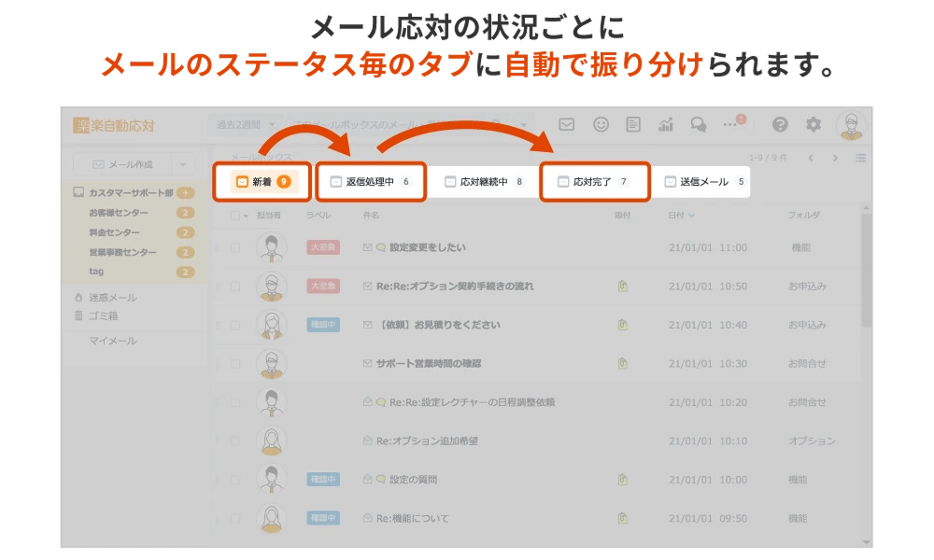
Task: Click attachment icon on サポート営業時間の確認 row
Action: [622, 364]
